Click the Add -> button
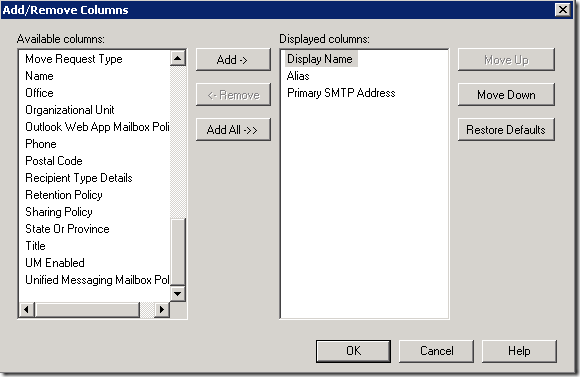Screen dimensions: 580x377 pyautogui.click(x=233, y=60)
